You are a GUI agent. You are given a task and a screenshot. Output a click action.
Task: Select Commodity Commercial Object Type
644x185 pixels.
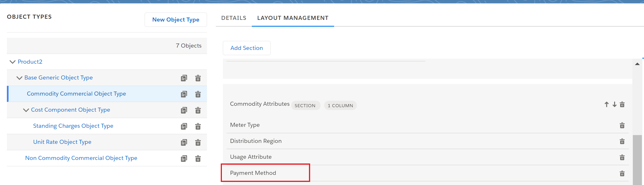76,94
